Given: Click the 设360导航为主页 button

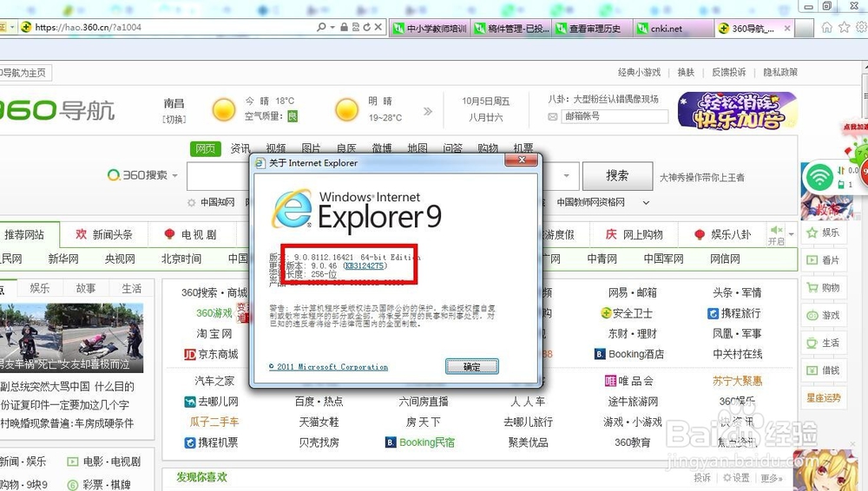Looking at the screenshot, I should 25,73.
